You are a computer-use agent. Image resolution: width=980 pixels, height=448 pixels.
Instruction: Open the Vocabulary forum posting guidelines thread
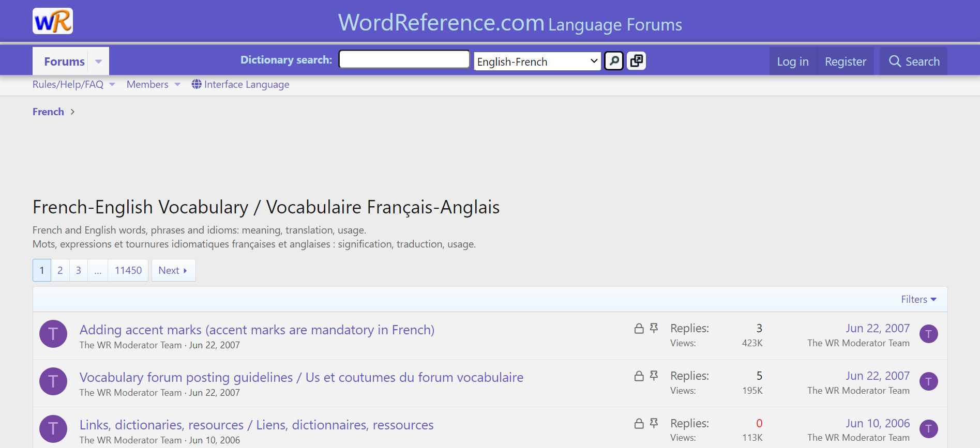tap(301, 377)
